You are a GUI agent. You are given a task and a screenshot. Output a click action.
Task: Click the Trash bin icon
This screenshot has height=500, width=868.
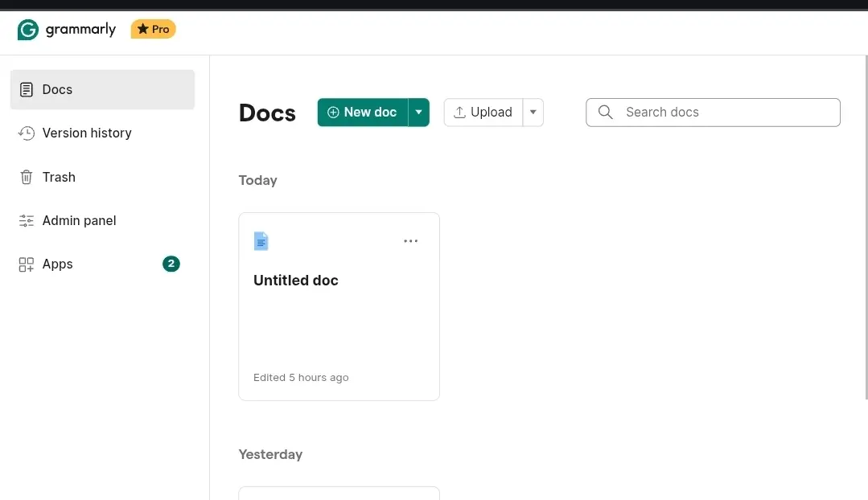point(26,177)
